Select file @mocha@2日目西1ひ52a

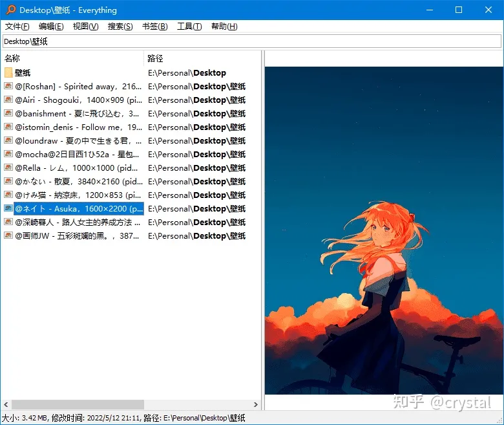pyautogui.click(x=77, y=155)
